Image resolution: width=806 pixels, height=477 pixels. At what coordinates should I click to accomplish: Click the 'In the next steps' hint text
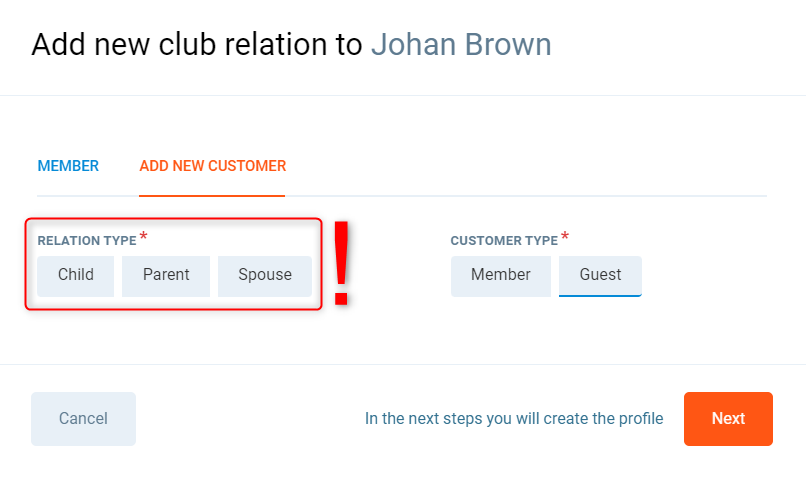514,419
